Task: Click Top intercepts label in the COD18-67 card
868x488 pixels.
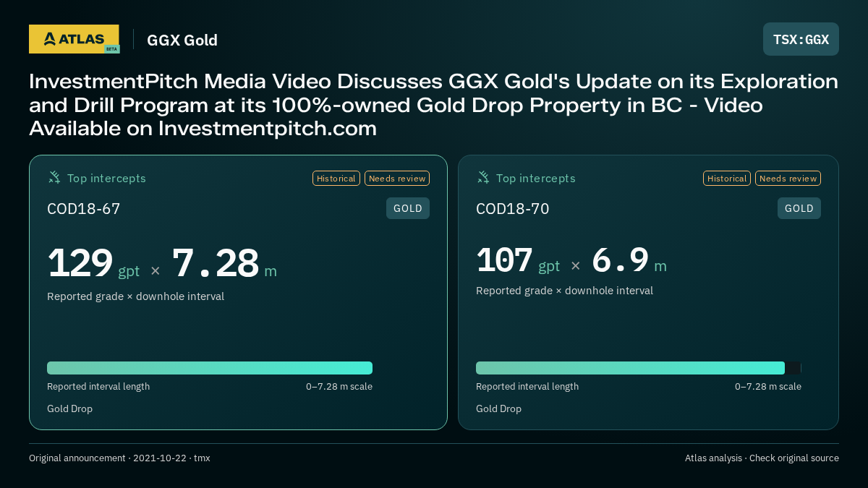Action: [106, 179]
